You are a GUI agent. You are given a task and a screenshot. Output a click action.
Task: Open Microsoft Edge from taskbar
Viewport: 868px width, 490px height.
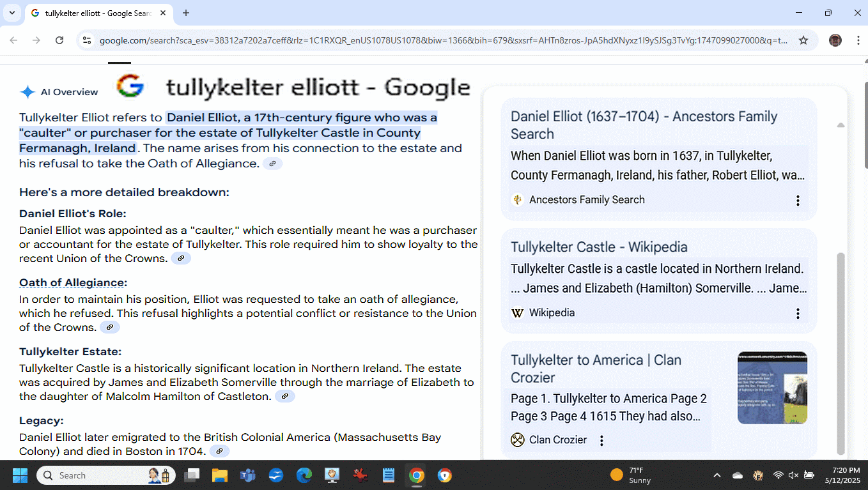click(x=304, y=475)
